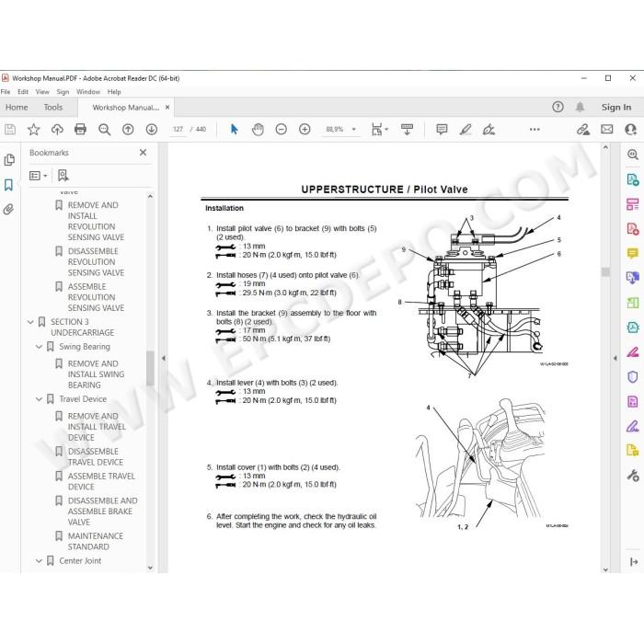Click the Save file icon
Image resolution: width=644 pixels, height=644 pixels.
[10, 130]
